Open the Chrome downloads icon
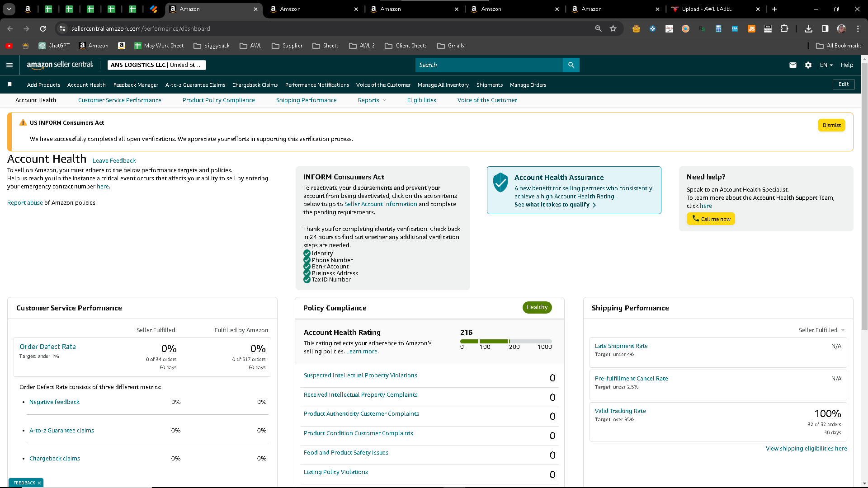868x488 pixels. (x=808, y=28)
